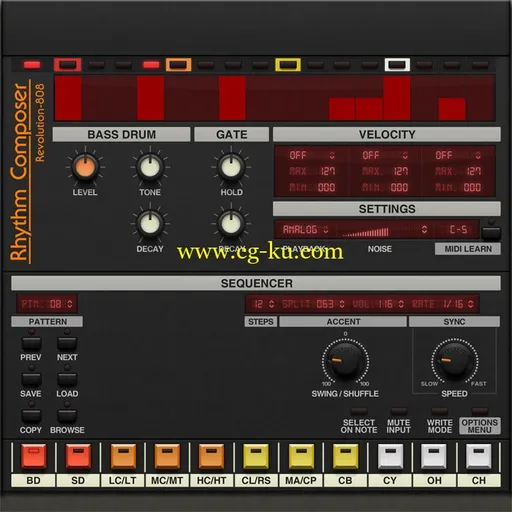
Task: Click the half-height step 15 velocity bar
Action: pos(452,109)
